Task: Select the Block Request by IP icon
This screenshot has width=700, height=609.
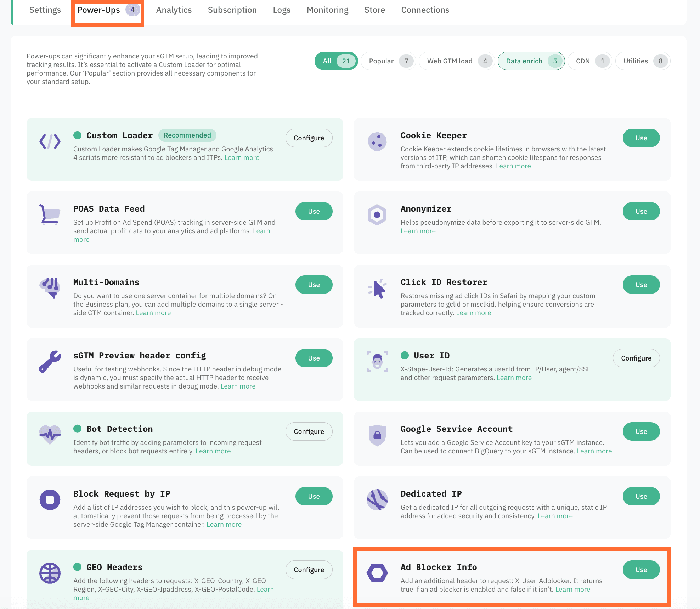Action: click(50, 500)
